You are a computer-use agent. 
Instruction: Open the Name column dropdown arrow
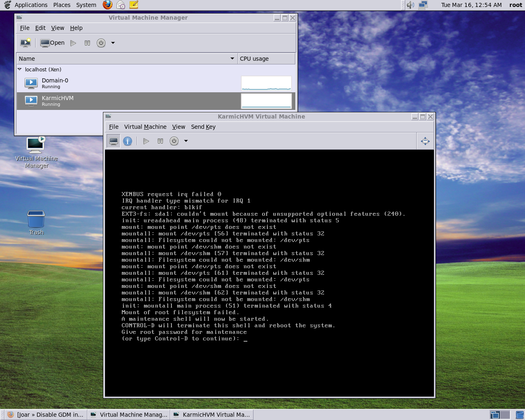pos(232,59)
